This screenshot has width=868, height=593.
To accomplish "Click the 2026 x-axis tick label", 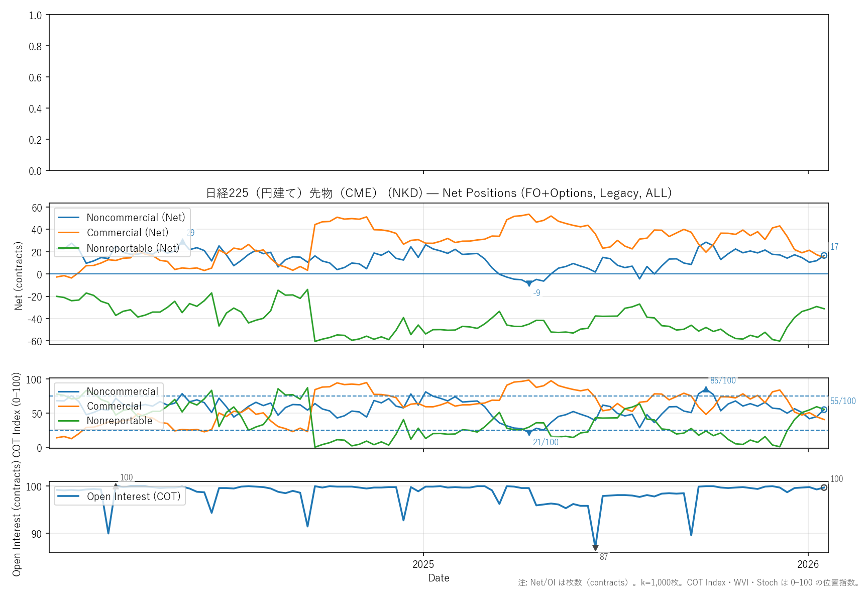I will click(808, 564).
